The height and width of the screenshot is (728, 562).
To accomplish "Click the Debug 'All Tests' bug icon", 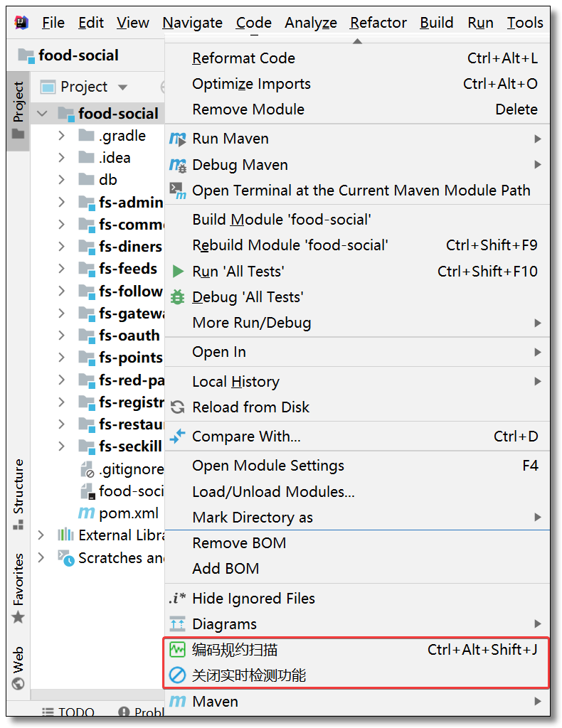I will click(177, 296).
